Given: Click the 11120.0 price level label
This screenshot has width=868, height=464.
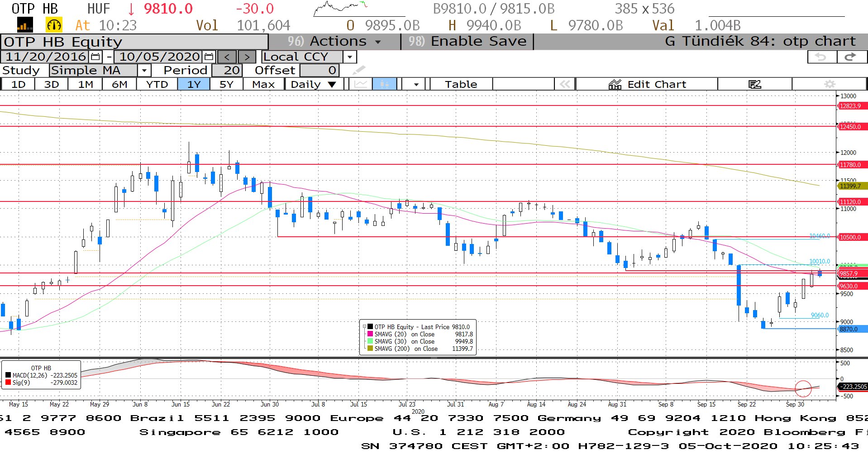Looking at the screenshot, I should tap(853, 202).
